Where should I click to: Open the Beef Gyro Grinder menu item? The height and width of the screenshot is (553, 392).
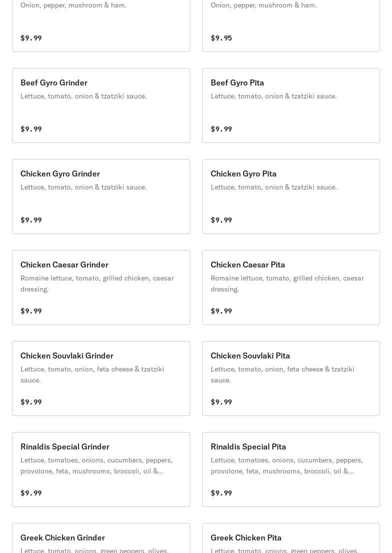point(101,105)
